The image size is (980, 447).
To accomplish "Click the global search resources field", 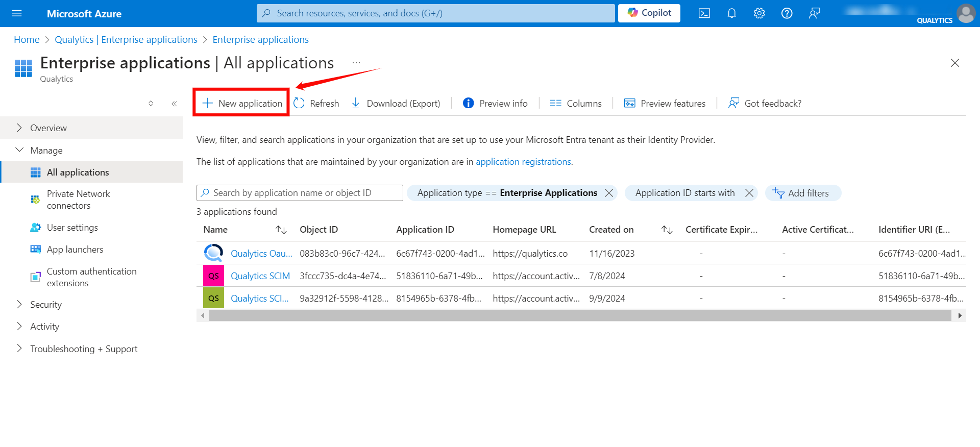I will click(436, 13).
